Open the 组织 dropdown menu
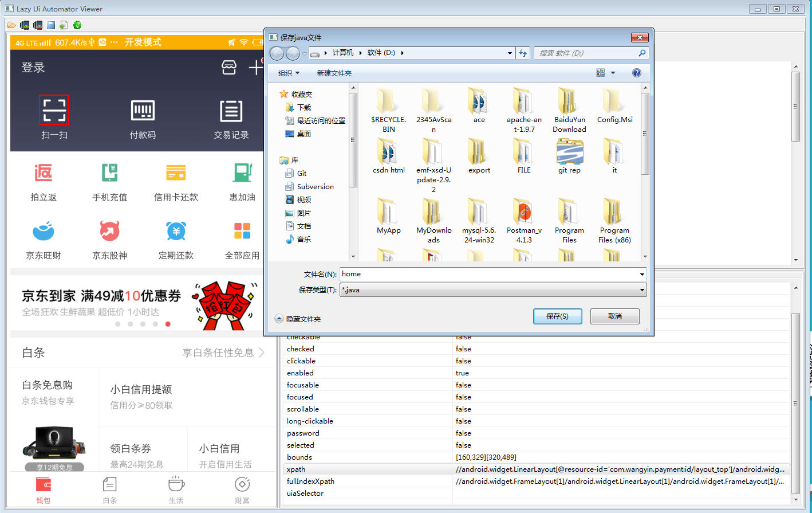 click(x=289, y=73)
